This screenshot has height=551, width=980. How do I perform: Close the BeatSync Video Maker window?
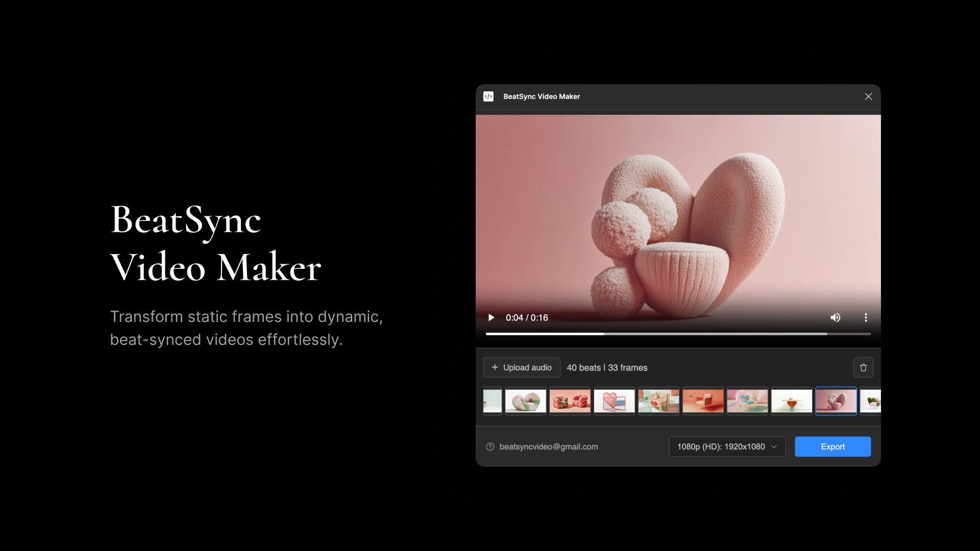coord(868,96)
